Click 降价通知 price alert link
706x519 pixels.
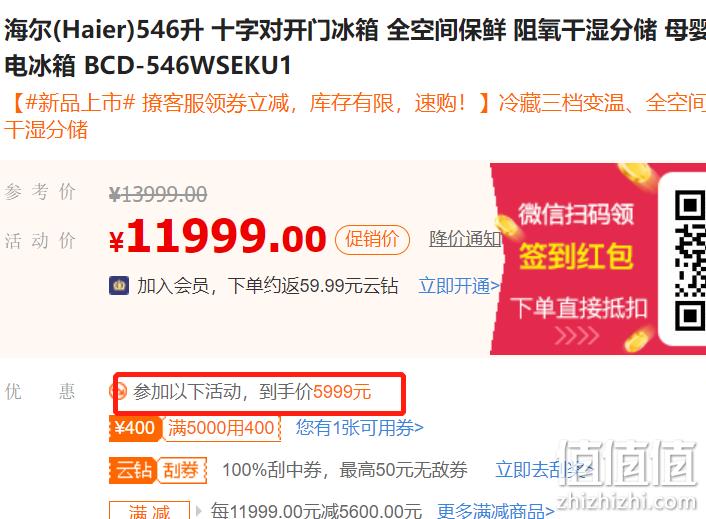[x=465, y=239]
